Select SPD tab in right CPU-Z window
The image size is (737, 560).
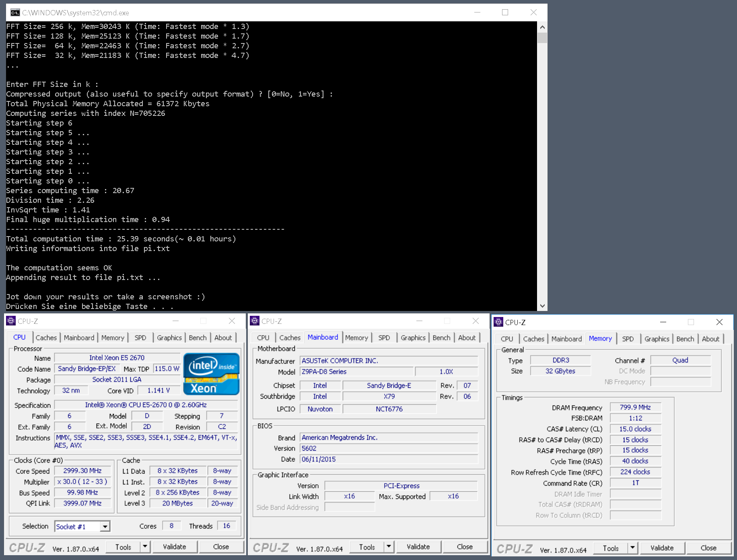coord(628,339)
